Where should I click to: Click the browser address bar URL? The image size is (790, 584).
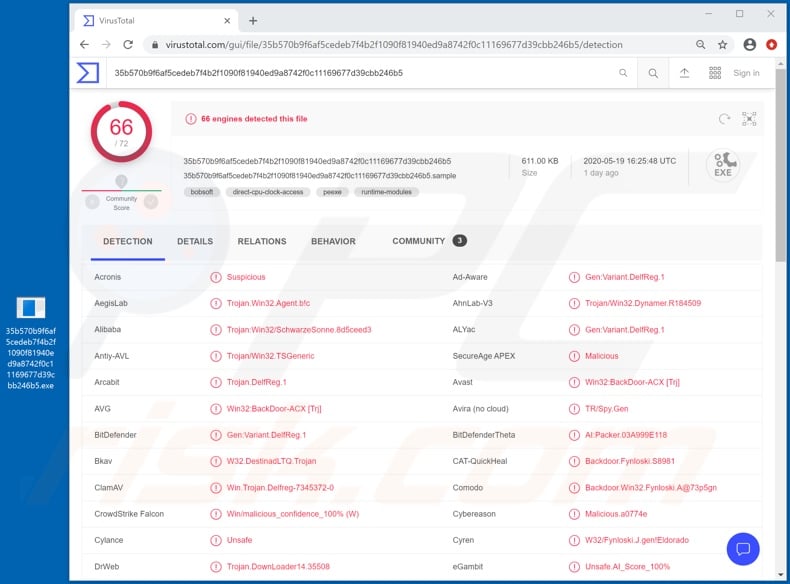(394, 45)
